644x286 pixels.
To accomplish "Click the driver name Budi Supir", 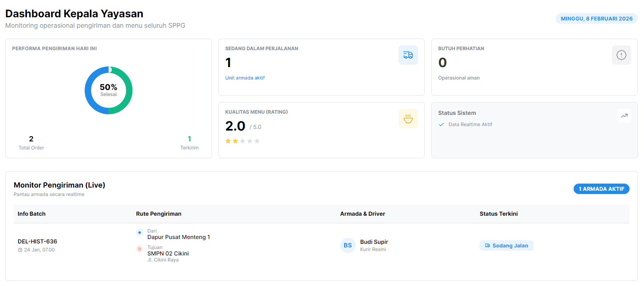I will (x=374, y=242).
